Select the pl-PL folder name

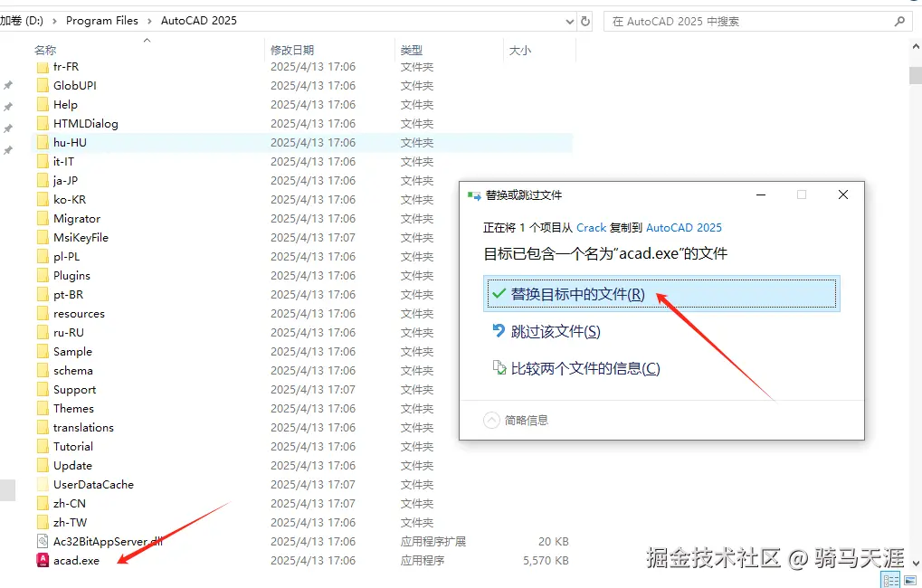(x=66, y=256)
